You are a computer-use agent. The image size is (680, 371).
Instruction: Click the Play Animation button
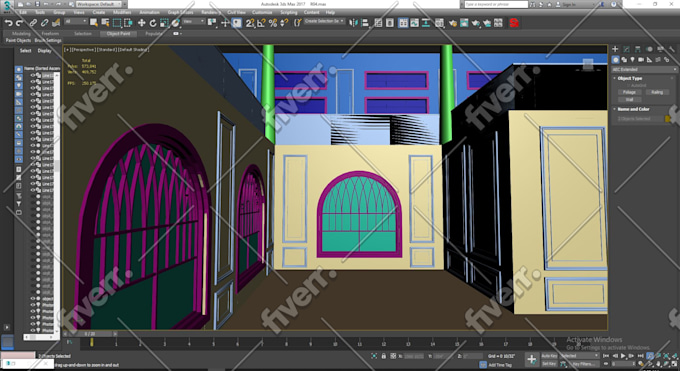(x=623, y=356)
